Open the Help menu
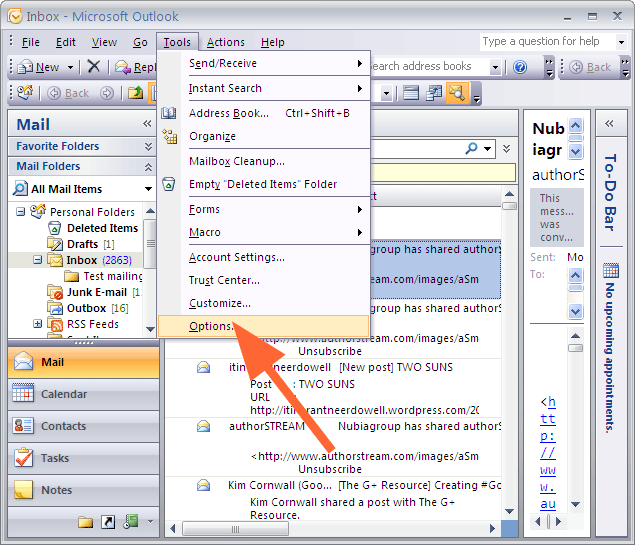 [273, 42]
